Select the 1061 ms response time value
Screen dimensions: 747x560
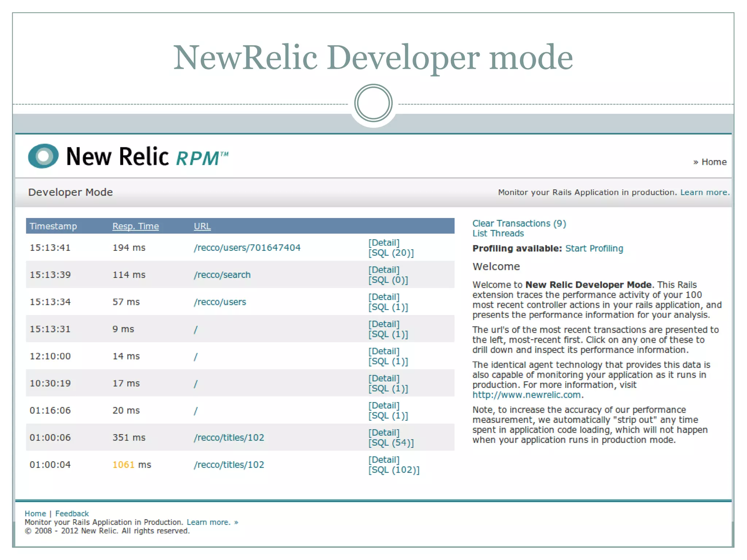132,465
